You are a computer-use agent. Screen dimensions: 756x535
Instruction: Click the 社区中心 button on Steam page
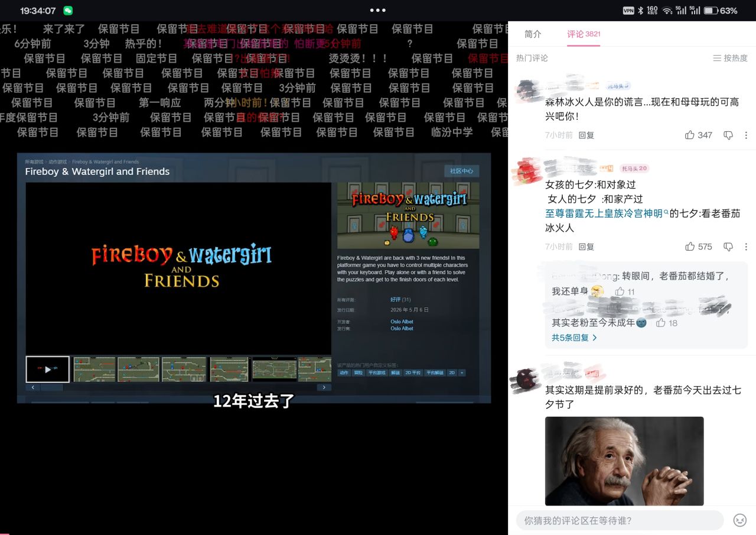point(462,171)
